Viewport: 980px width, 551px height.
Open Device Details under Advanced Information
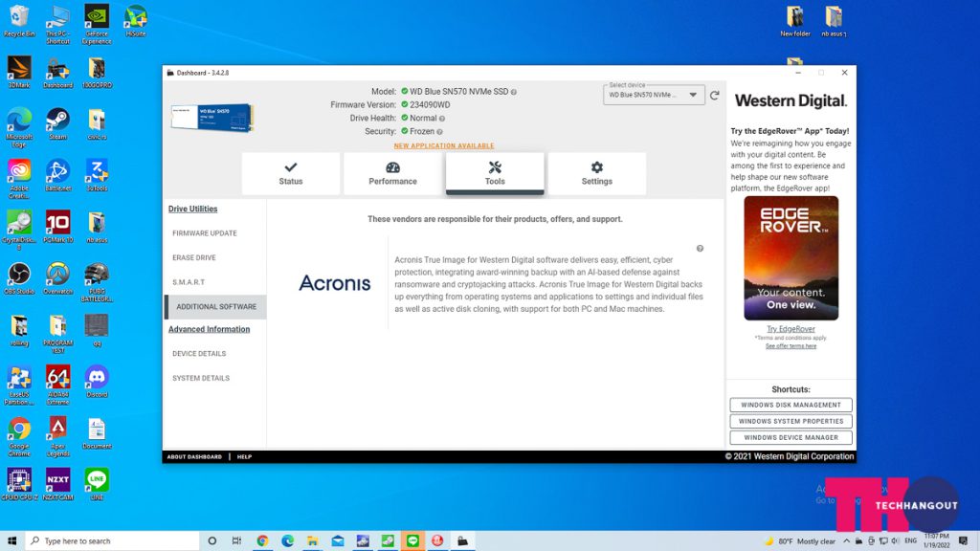pos(199,354)
